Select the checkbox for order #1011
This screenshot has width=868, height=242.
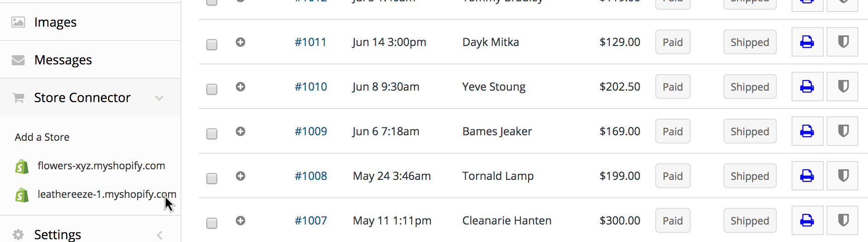212,45
